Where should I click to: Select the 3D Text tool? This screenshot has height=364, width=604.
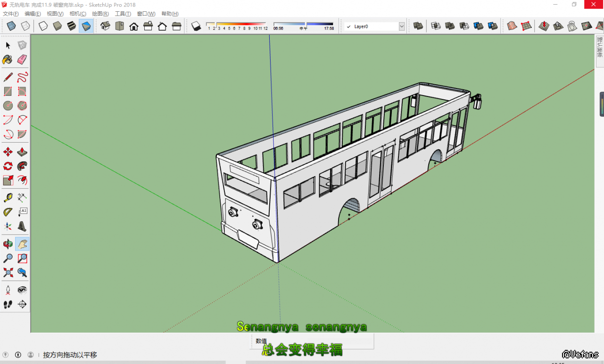22,226
